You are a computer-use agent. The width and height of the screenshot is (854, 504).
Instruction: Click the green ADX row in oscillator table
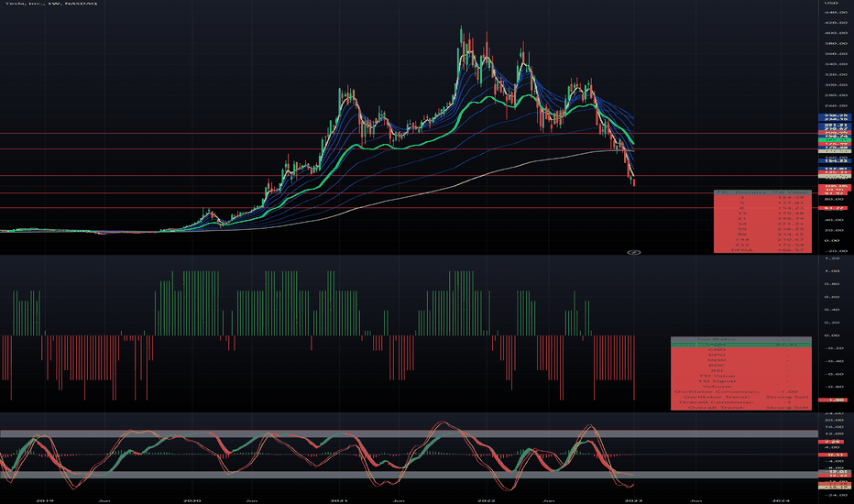[x=741, y=345]
